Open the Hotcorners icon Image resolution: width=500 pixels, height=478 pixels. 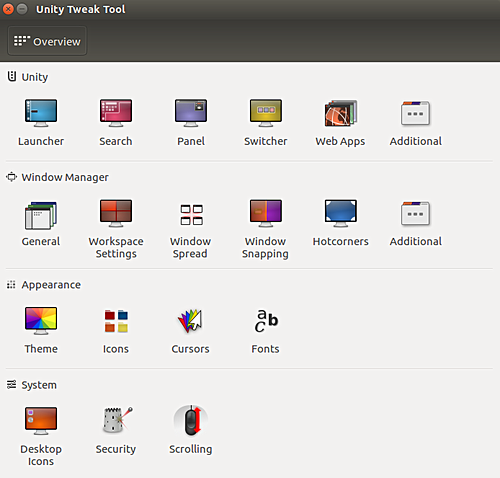coord(341,213)
